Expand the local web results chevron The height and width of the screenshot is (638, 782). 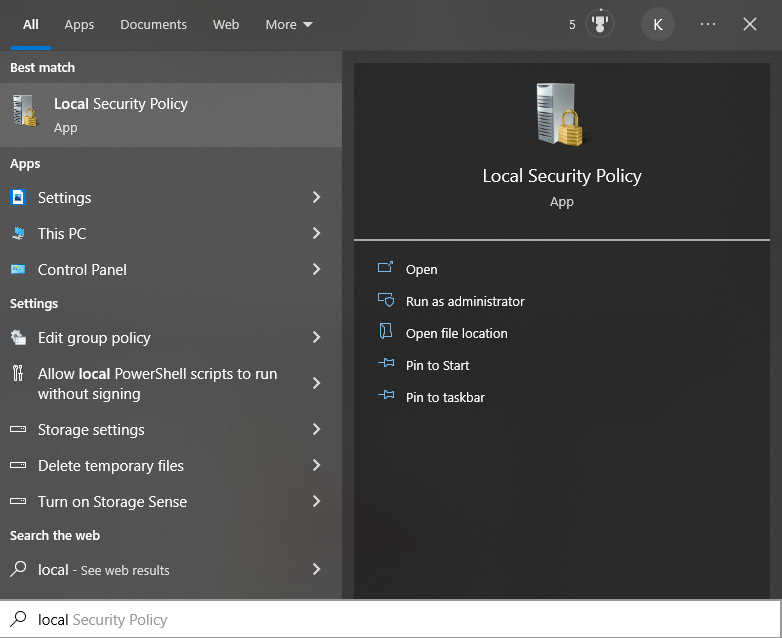(316, 569)
